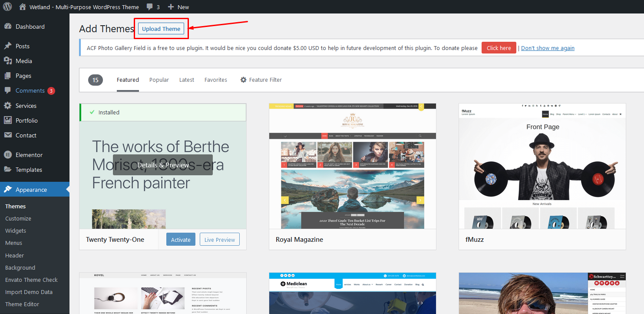Click the 15 theme count badge
The image size is (644, 314).
96,80
